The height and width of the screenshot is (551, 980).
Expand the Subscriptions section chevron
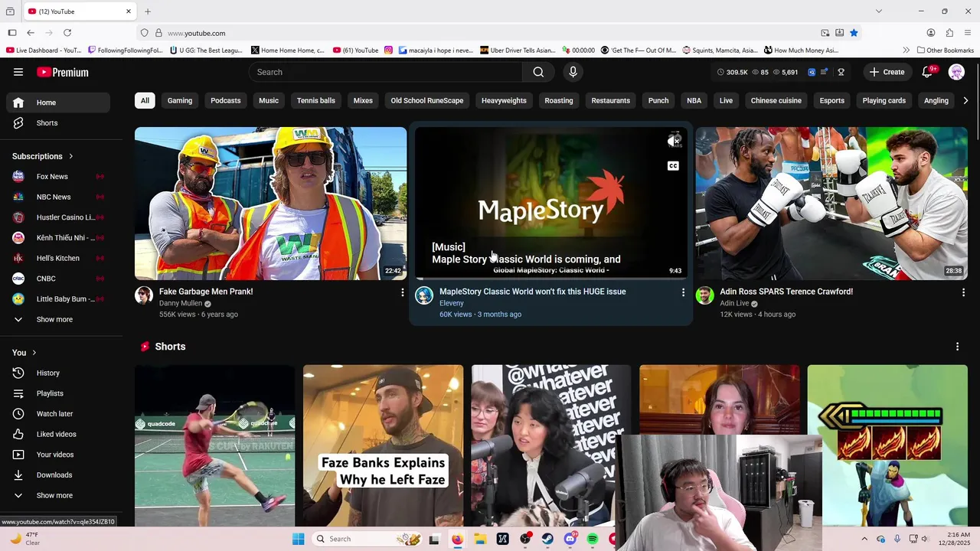pyautogui.click(x=71, y=156)
